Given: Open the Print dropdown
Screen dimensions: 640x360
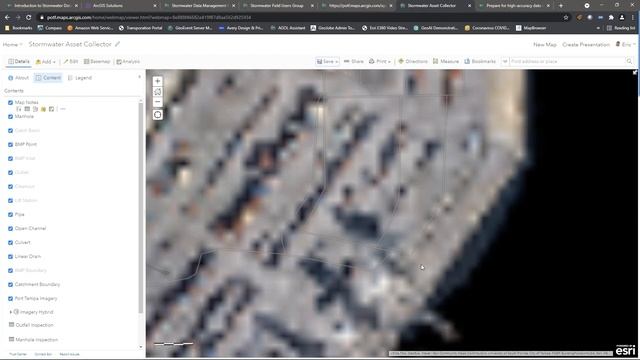Looking at the screenshot, I should point(380,61).
